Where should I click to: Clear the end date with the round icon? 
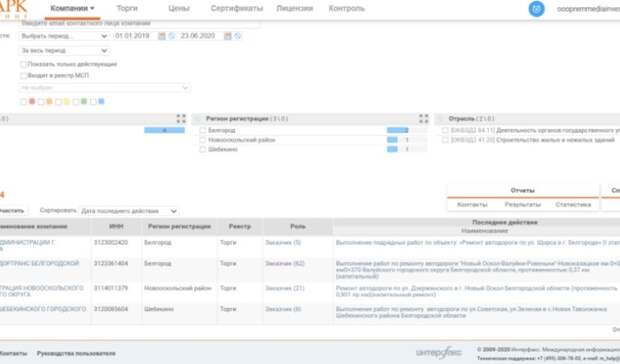tap(238, 36)
